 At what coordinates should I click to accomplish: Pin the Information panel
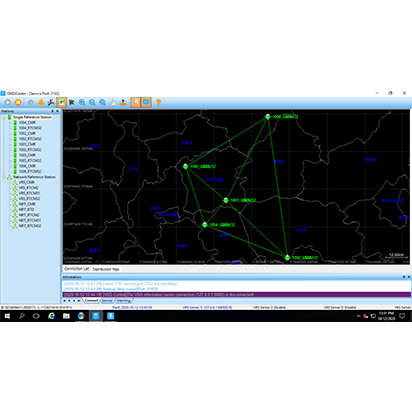tap(404, 277)
